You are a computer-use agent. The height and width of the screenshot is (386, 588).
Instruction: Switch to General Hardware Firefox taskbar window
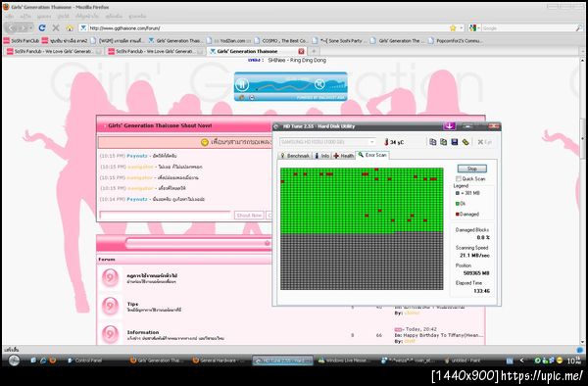pos(219,361)
